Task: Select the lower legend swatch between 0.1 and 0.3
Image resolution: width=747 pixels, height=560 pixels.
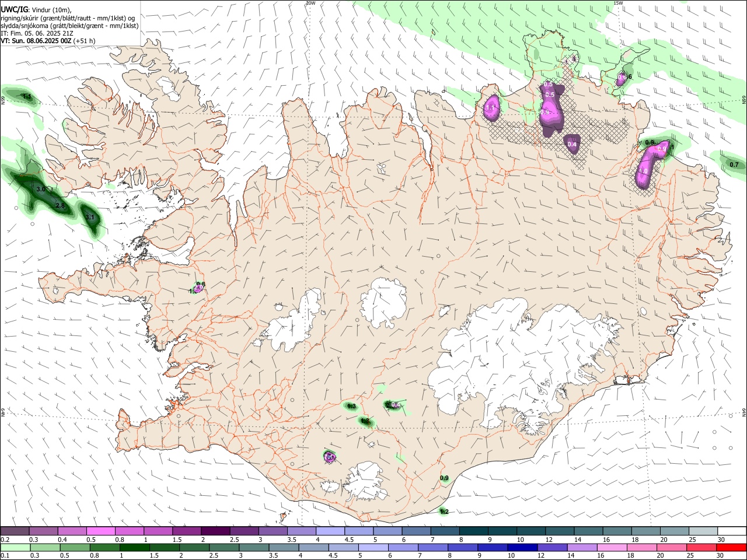Action: (15, 547)
